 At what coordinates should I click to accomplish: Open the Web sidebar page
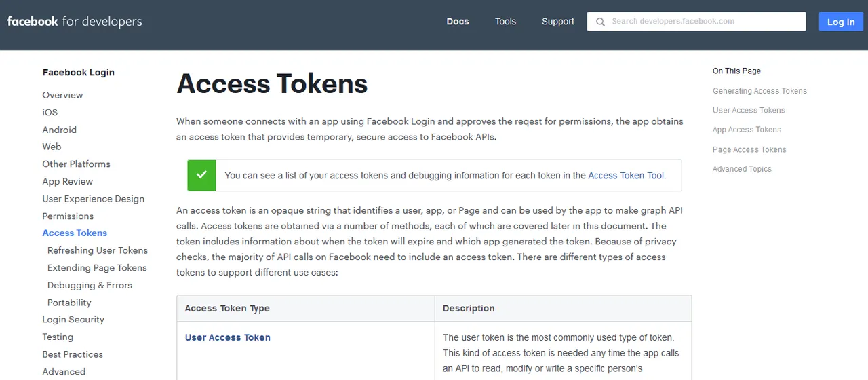(x=52, y=147)
